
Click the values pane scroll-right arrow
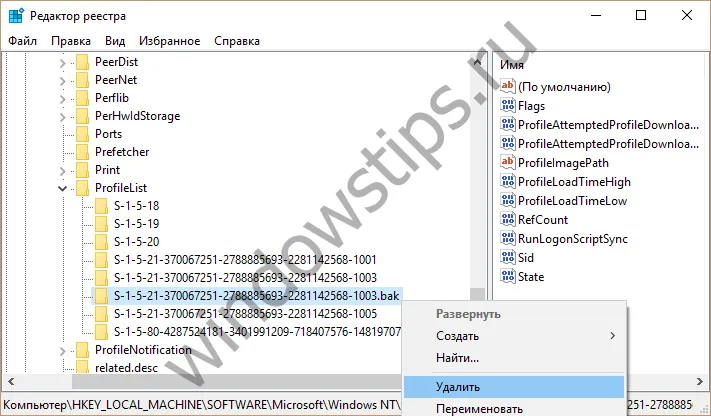tap(700, 382)
